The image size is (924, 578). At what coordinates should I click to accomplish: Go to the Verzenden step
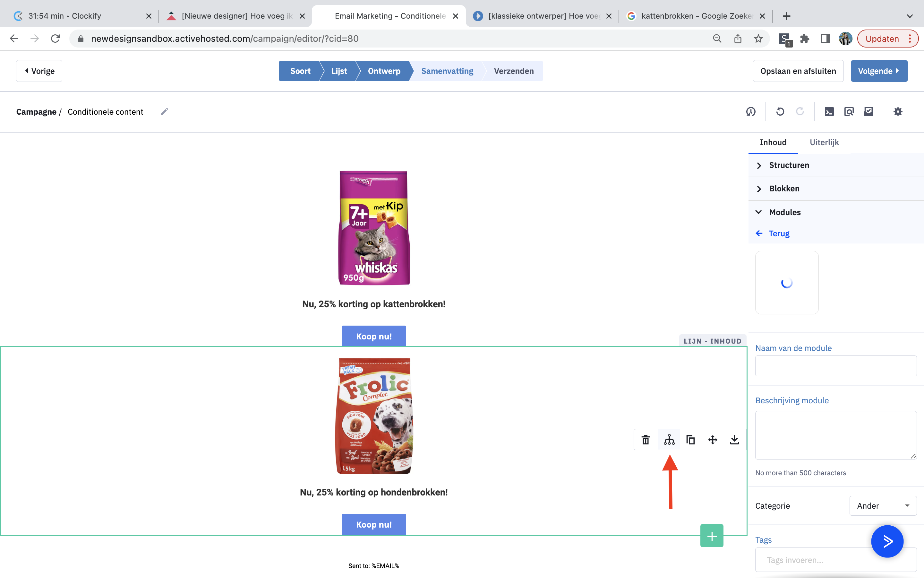[514, 71]
